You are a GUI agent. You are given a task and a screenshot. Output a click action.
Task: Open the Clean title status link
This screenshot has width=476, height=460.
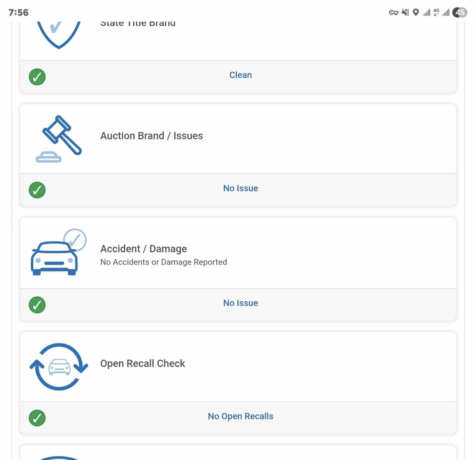[x=240, y=75]
